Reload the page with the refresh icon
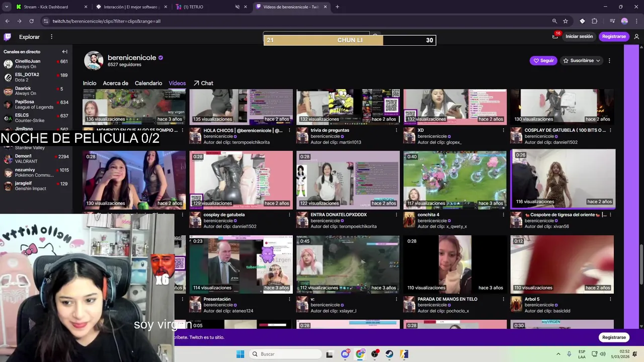The height and width of the screenshot is (362, 644). click(31, 21)
